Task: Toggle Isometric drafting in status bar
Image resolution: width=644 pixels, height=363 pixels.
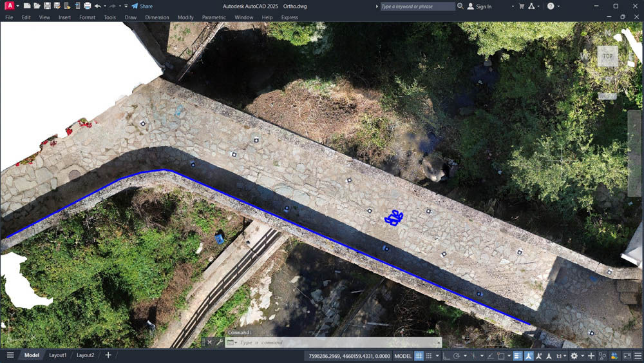Action: point(473,356)
